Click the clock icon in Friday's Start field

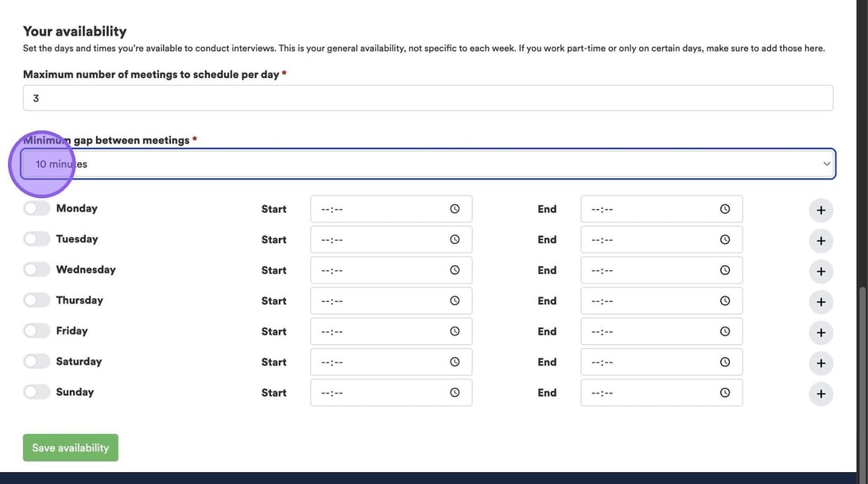(455, 331)
